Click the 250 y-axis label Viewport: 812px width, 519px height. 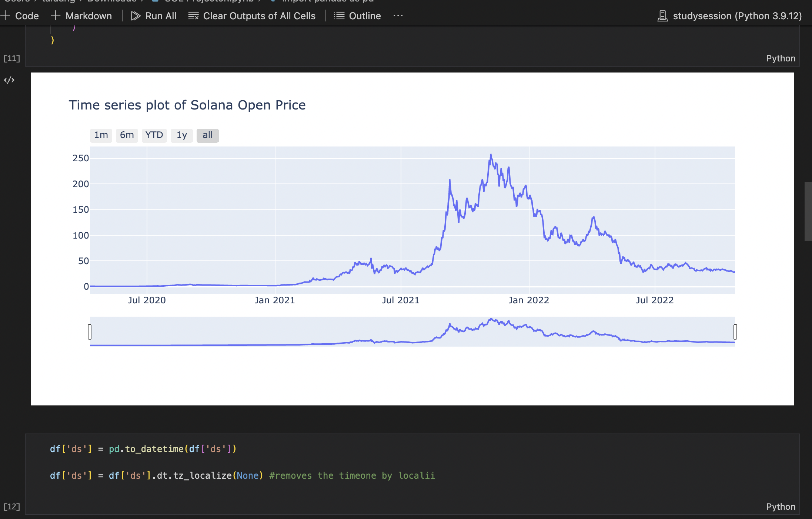81,158
